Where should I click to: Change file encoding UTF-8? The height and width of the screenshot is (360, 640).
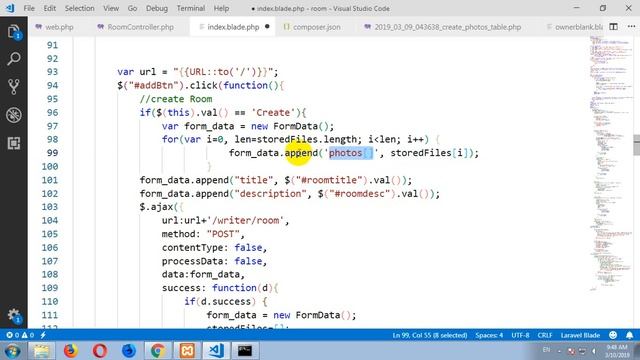pyautogui.click(x=520, y=335)
